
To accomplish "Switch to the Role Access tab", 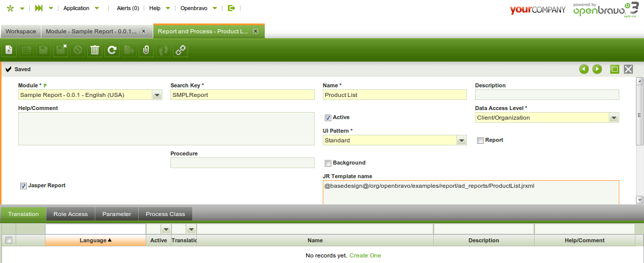I will click(71, 214).
